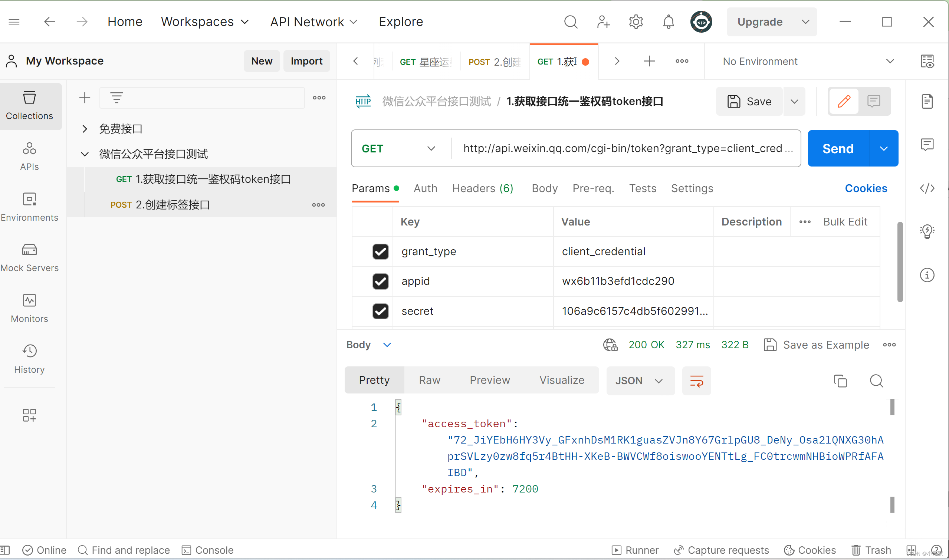Open the API Network dropdown
Screen dimensions: 949x560
click(314, 22)
